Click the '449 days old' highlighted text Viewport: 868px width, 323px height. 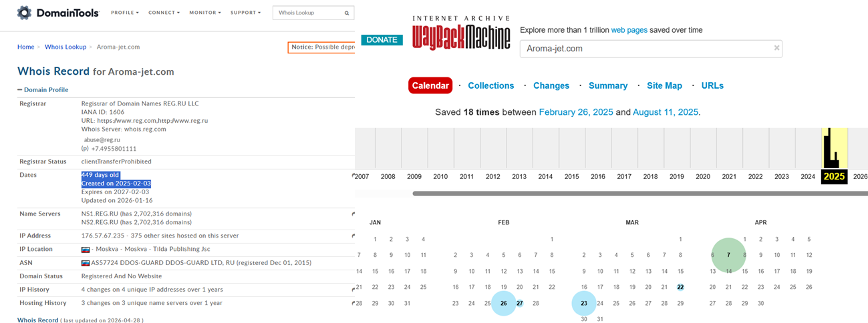100,175
